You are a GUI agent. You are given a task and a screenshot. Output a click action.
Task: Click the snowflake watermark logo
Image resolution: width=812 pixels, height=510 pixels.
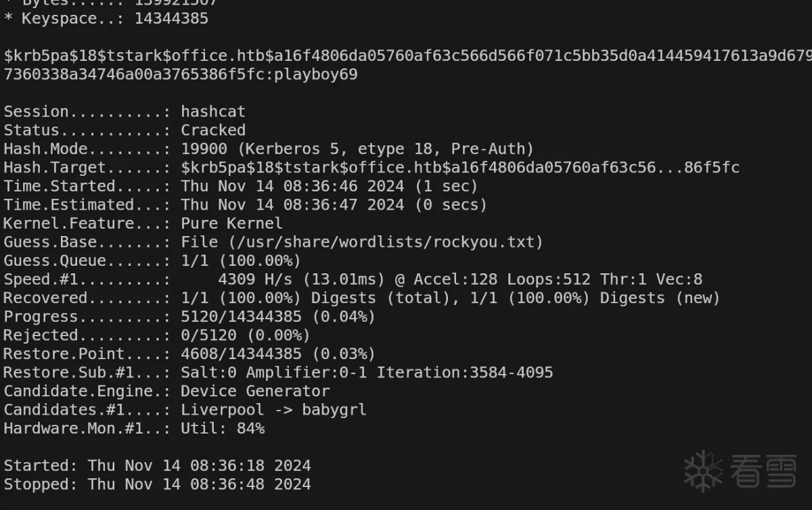point(704,470)
